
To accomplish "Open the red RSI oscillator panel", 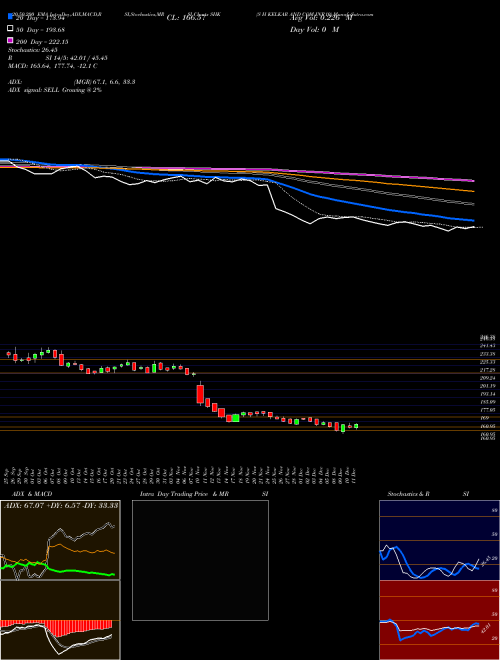I will click(439, 620).
